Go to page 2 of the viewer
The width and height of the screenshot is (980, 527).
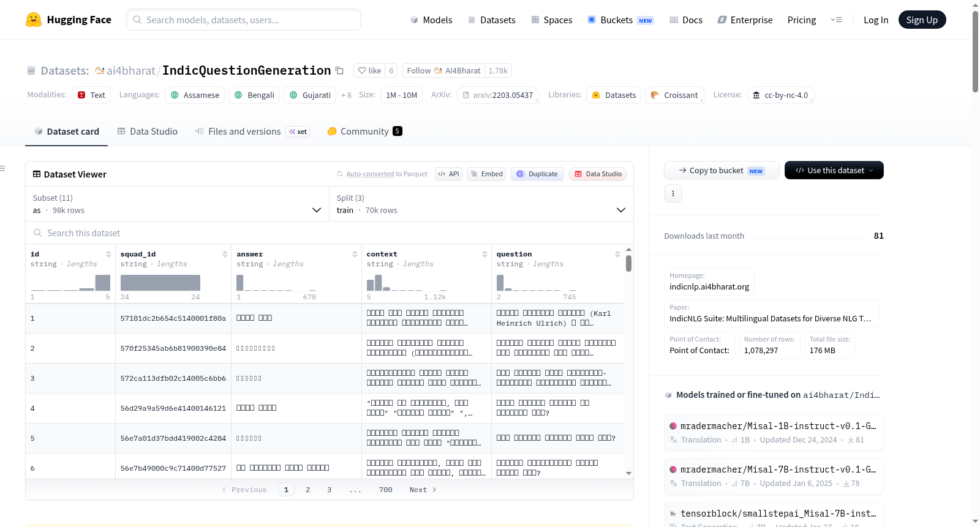click(307, 490)
